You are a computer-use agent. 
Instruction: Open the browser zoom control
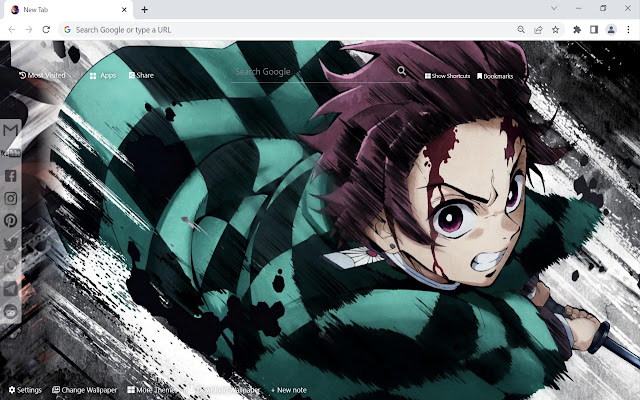[521, 29]
